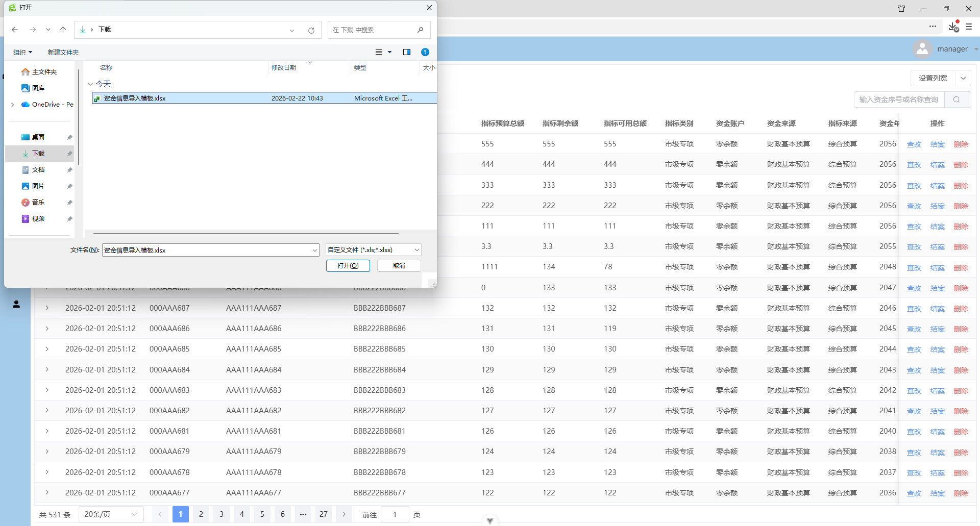Sort files by 名称 column
The image size is (980, 526).
click(106, 68)
